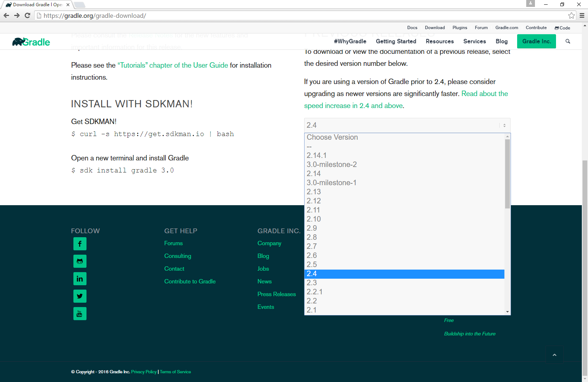Click the version list scrollbar thumb
The image size is (588, 382).
pyautogui.click(x=507, y=174)
